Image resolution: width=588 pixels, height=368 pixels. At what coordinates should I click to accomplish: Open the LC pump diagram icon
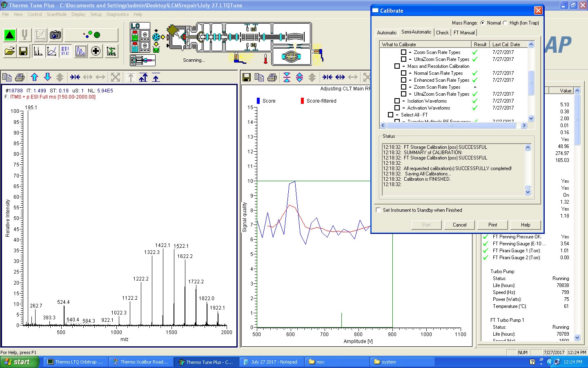point(140,37)
